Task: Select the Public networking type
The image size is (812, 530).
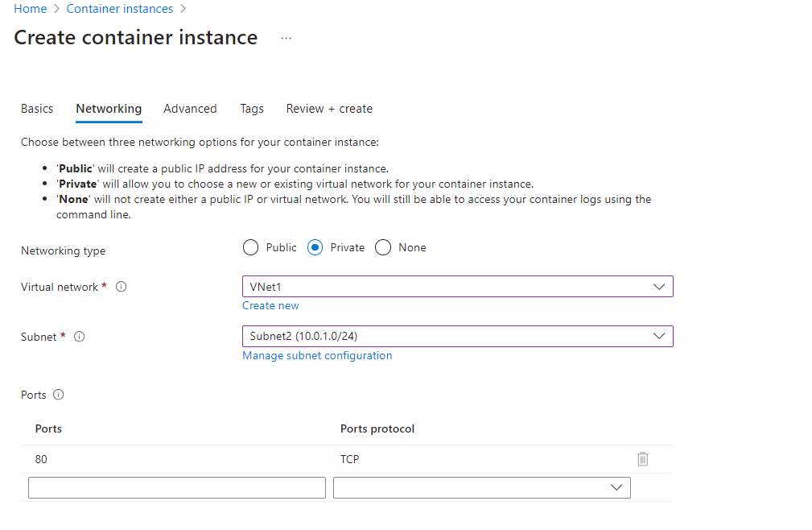Action: point(250,247)
